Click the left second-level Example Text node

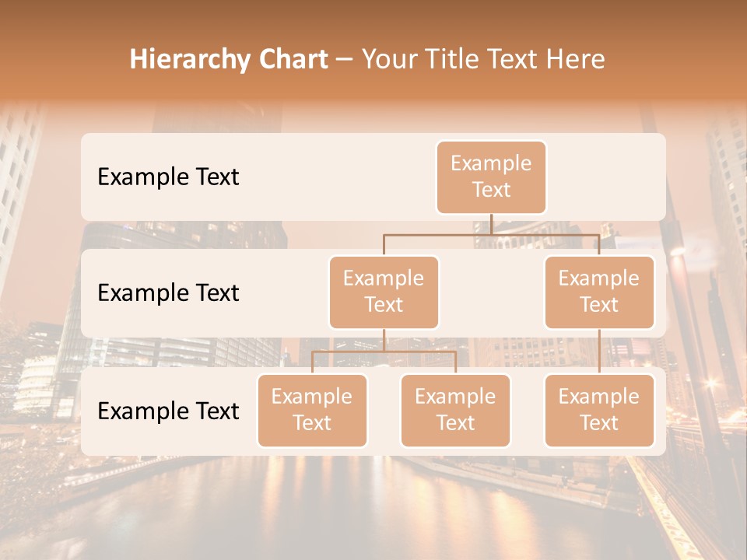point(384,292)
